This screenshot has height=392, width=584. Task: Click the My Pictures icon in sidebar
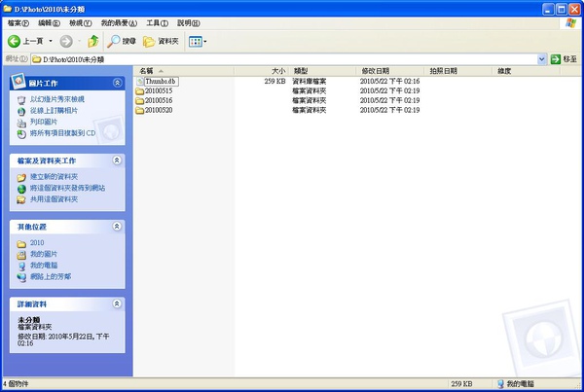pos(21,255)
